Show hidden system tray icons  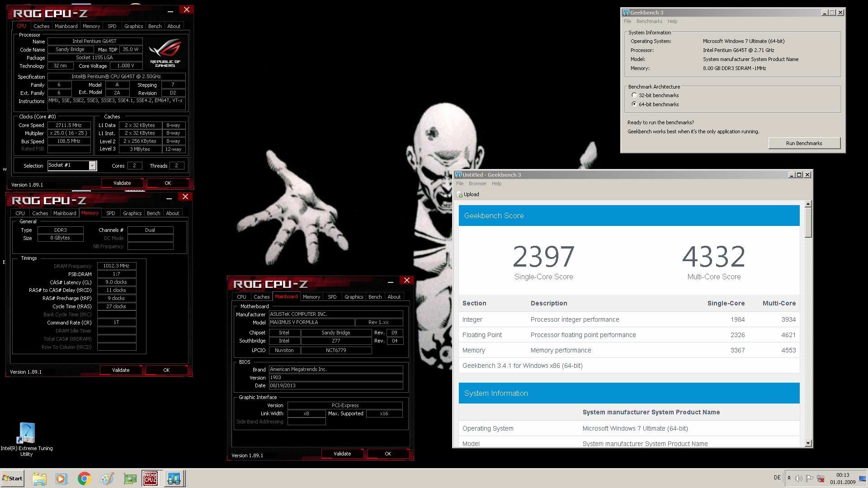pos(789,478)
